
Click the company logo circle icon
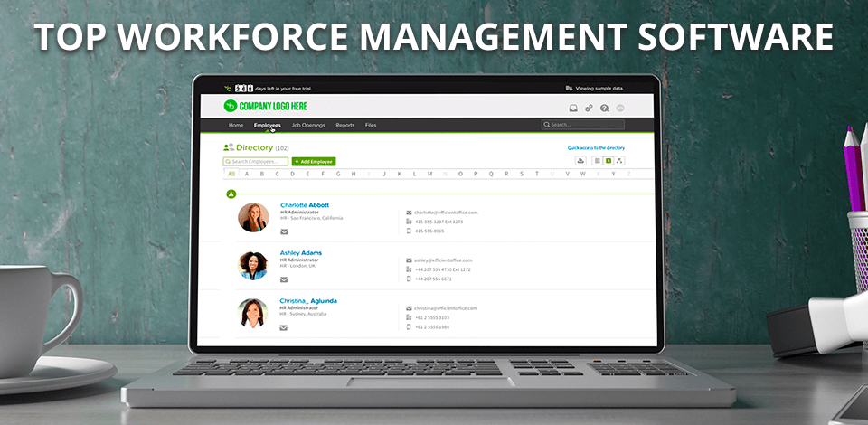coord(230,106)
